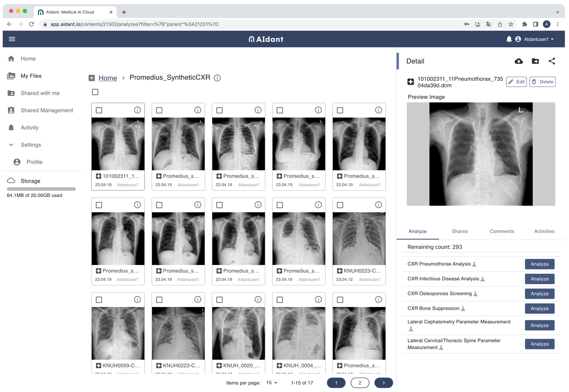
Task: Download file using cloud download icon
Action: 519,61
